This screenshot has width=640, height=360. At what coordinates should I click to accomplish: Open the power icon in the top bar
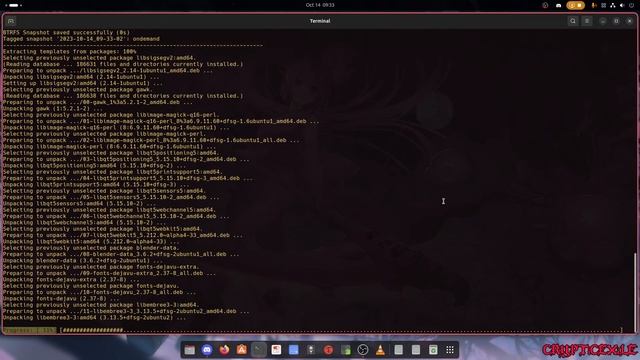(x=631, y=5)
